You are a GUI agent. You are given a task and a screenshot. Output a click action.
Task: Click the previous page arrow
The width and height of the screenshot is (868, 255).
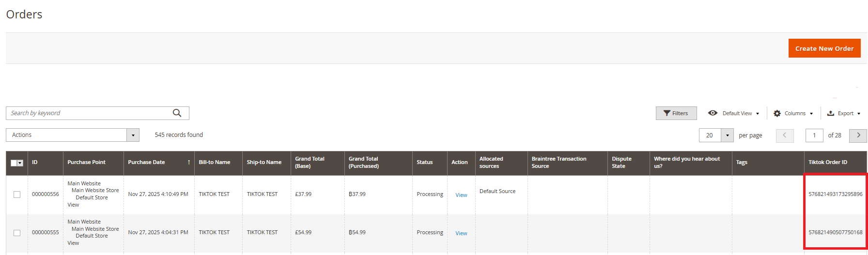[785, 135]
